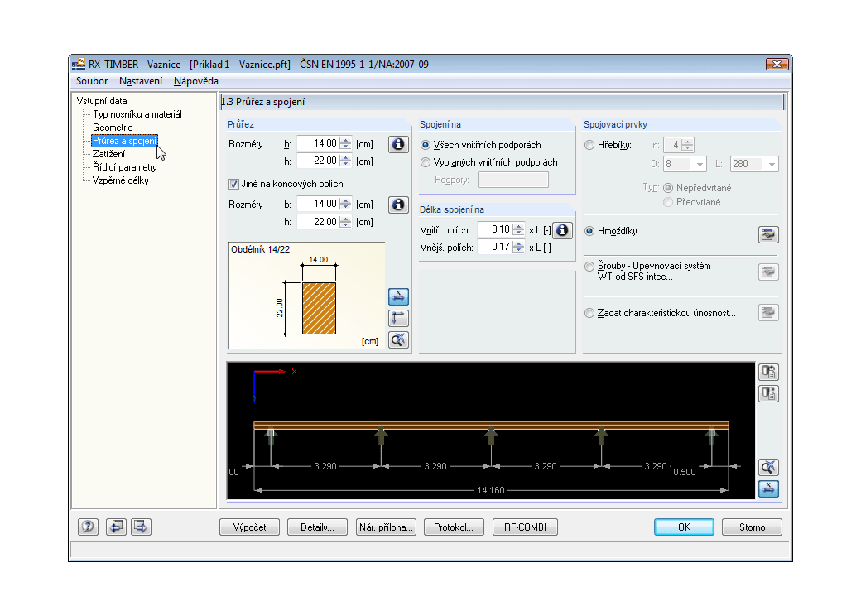Open the Nápověda menu
This screenshot has height=616, width=861.
click(x=196, y=81)
